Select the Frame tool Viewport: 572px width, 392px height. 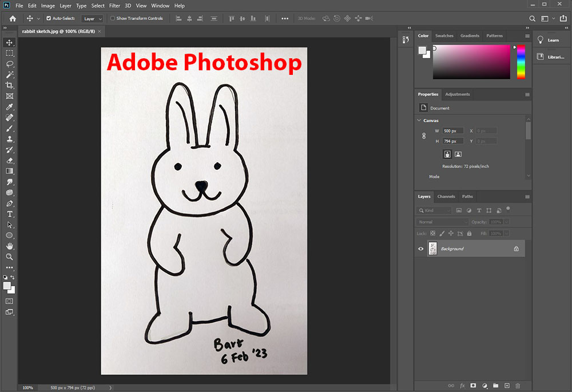[x=10, y=96]
